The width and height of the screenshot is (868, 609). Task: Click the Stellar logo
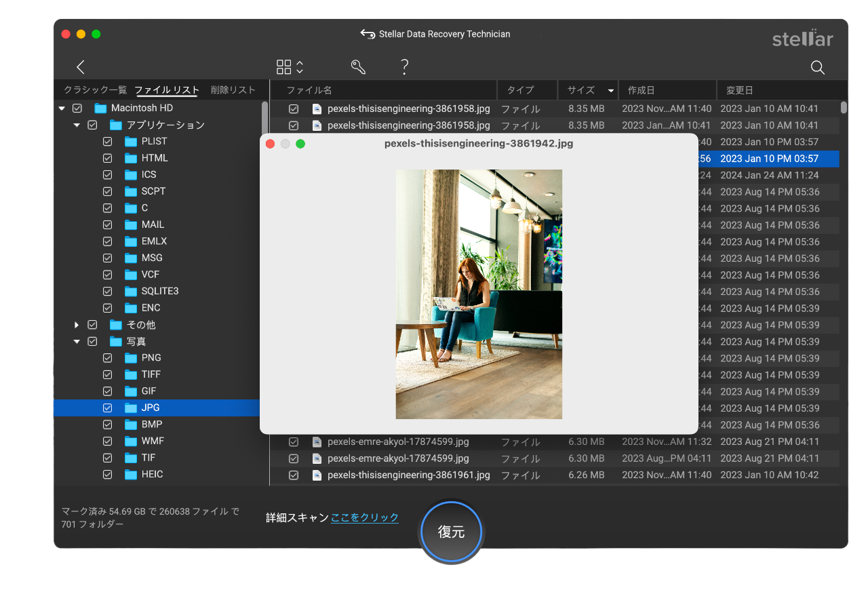(803, 38)
